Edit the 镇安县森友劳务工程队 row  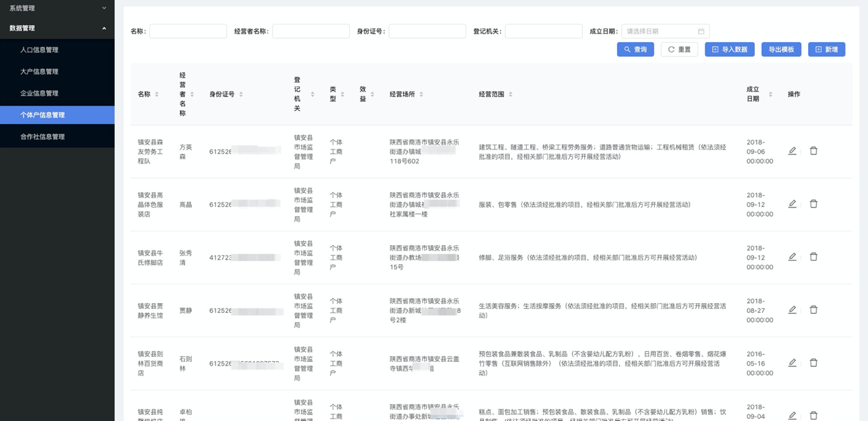pos(792,151)
